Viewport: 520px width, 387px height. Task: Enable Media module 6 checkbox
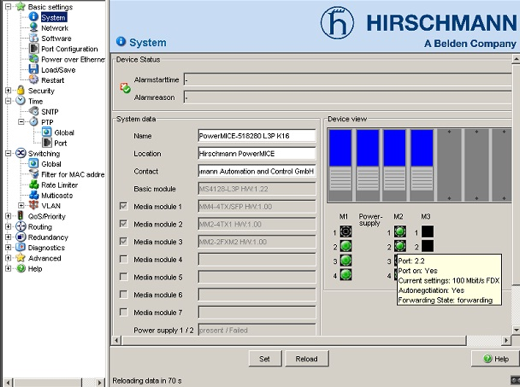click(x=123, y=294)
